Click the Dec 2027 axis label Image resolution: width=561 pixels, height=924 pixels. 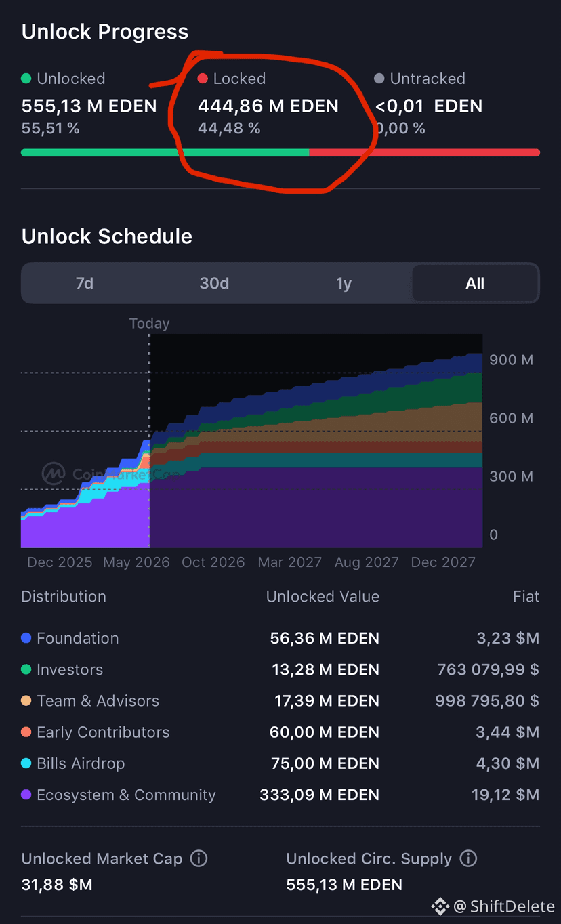point(443,562)
